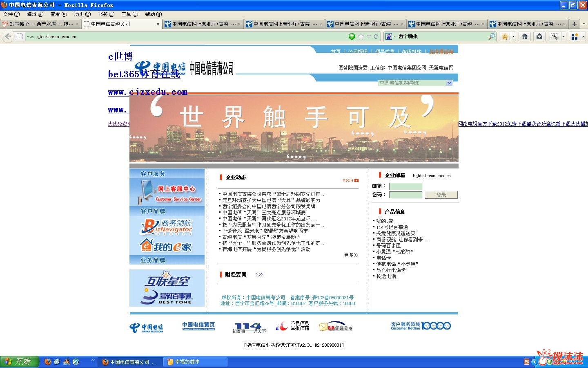Click the 不良信息举报信箱 footer icon
The width and height of the screenshot is (588, 368).
click(292, 326)
